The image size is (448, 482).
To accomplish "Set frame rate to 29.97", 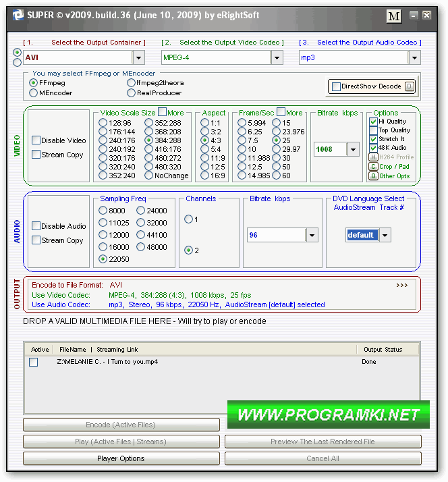I will (276, 149).
